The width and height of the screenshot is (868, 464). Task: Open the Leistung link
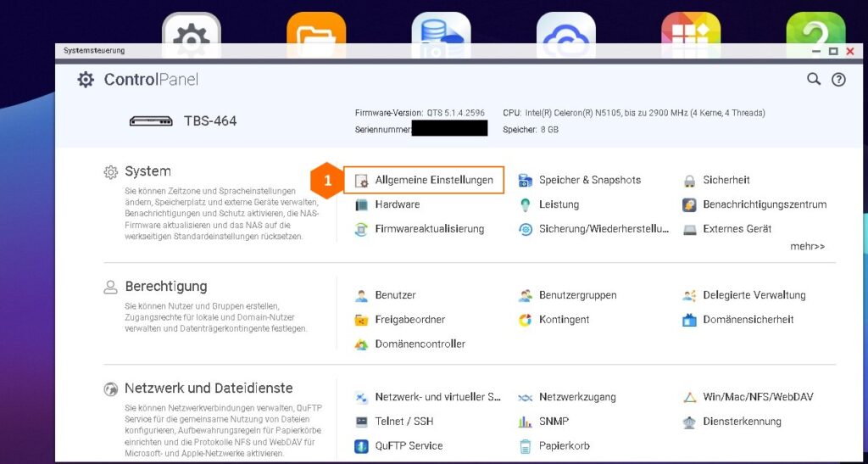pyautogui.click(x=559, y=204)
